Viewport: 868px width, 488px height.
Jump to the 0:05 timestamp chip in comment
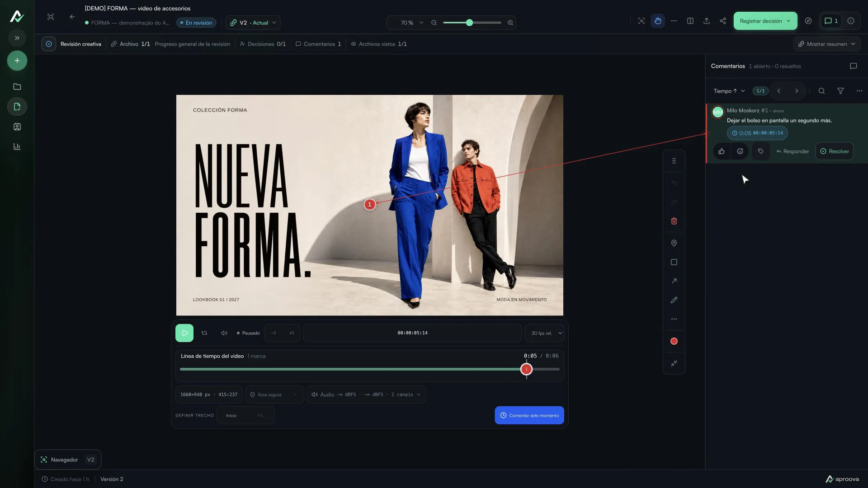pyautogui.click(x=757, y=133)
